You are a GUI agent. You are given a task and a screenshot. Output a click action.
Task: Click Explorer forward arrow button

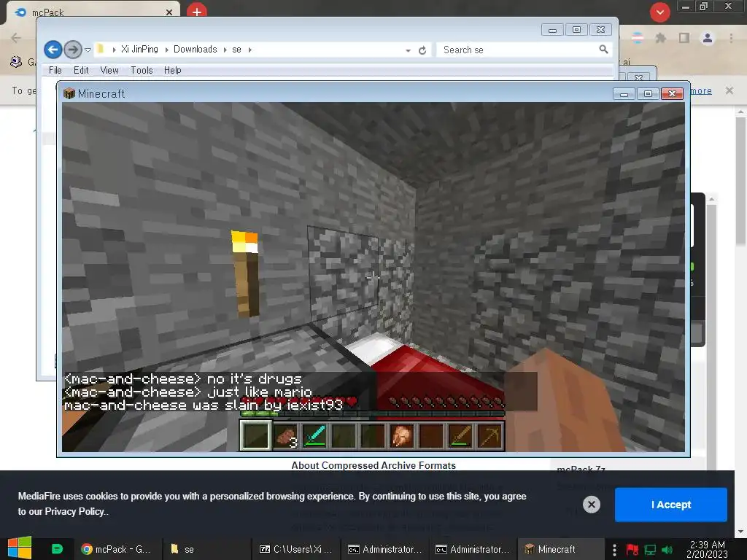72,50
